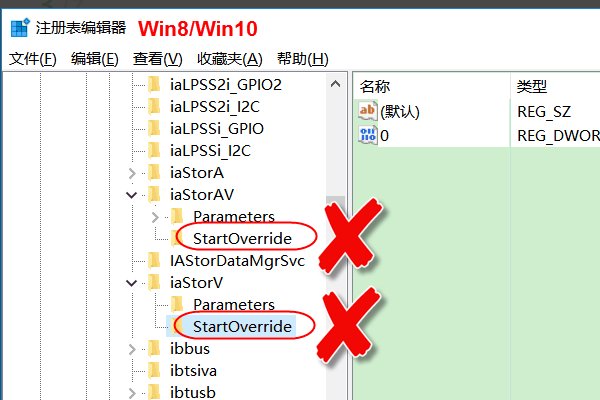Expand Parameters under iaStorAV
The image size is (600, 400).
pos(155,217)
